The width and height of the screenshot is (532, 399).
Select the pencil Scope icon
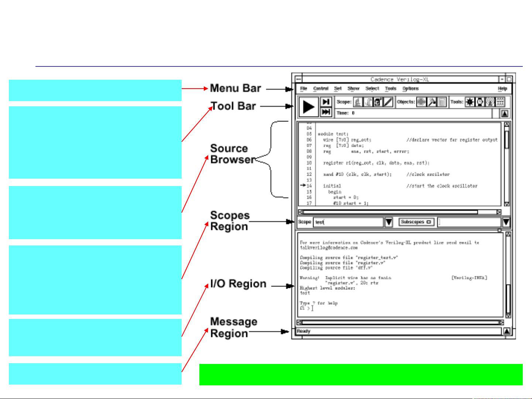(388, 102)
